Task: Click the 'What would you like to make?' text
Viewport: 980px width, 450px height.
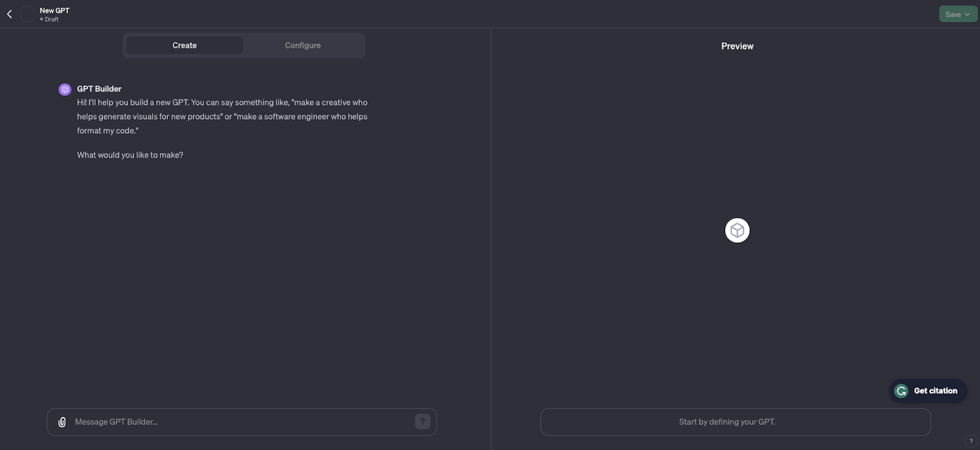Action: click(x=130, y=155)
